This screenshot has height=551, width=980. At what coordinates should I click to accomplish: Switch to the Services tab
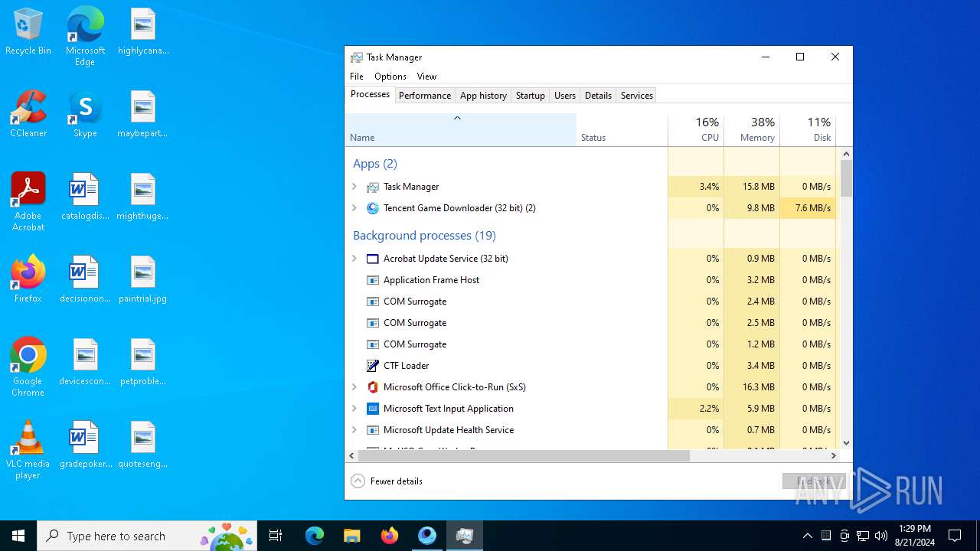[637, 96]
